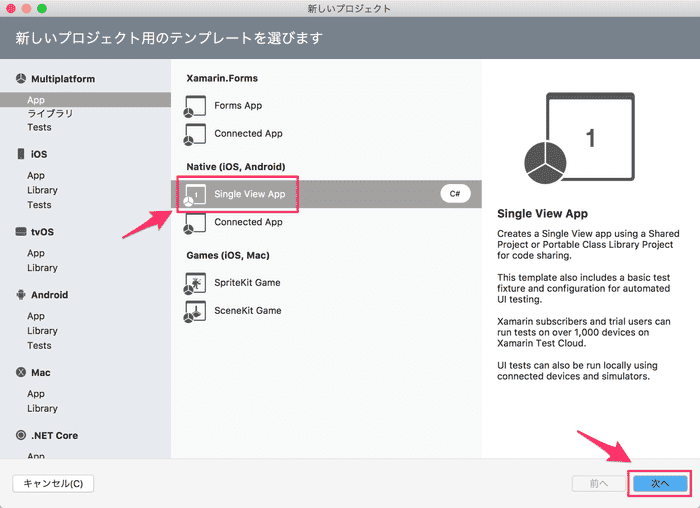Select ライブラリ under Multiplatform

(50, 114)
